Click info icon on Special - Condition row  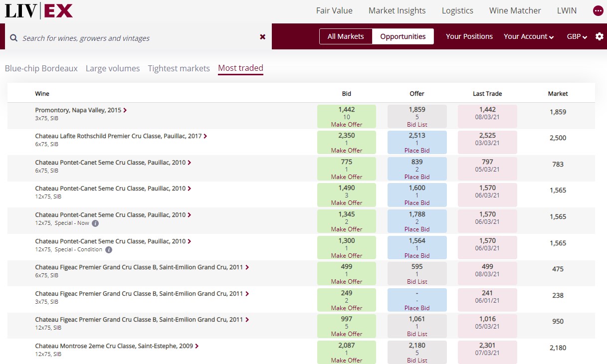109,250
